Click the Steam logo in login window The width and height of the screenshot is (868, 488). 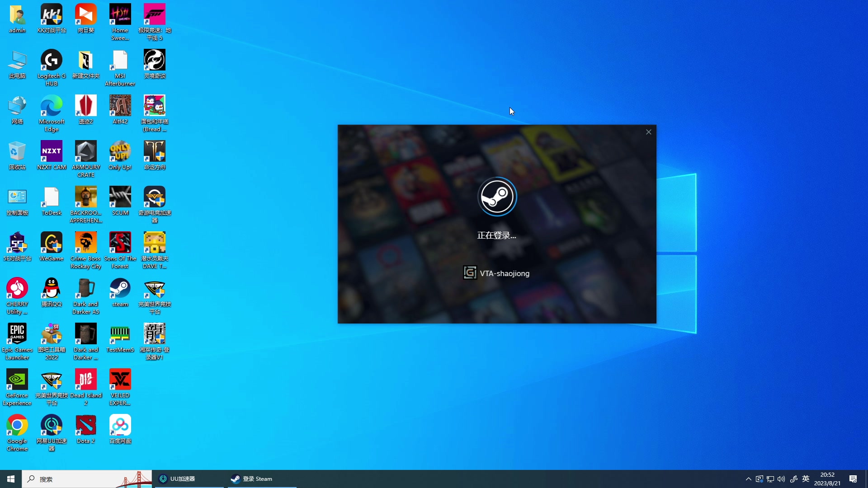tap(497, 197)
